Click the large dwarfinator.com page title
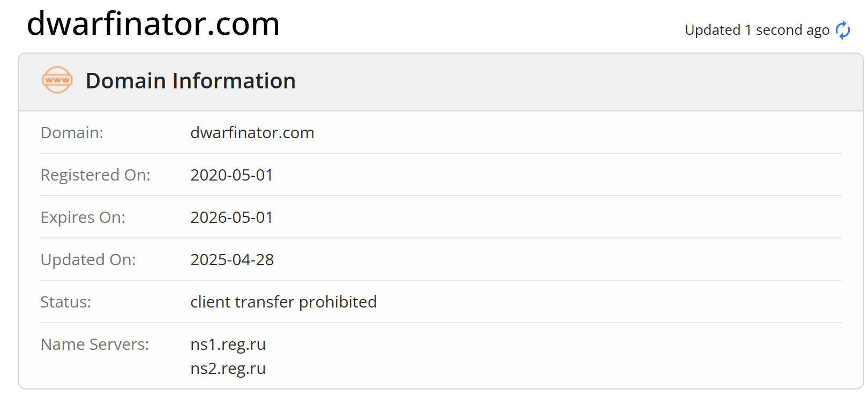This screenshot has width=868, height=397. click(x=153, y=24)
